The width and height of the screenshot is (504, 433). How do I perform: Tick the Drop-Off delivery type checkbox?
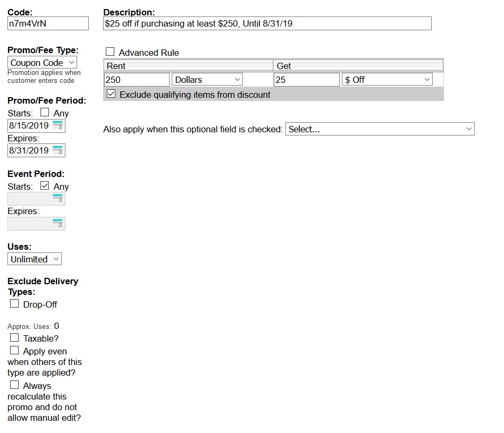[14, 304]
